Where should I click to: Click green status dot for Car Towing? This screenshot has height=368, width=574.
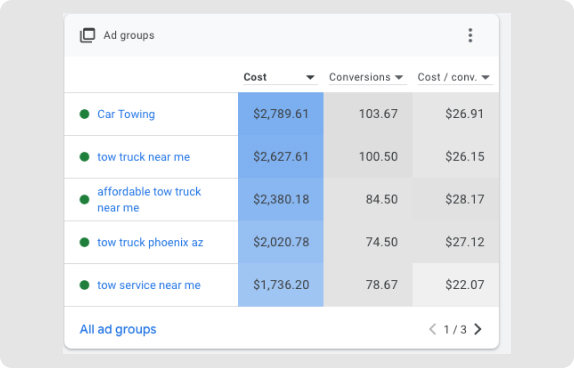pyautogui.click(x=85, y=114)
